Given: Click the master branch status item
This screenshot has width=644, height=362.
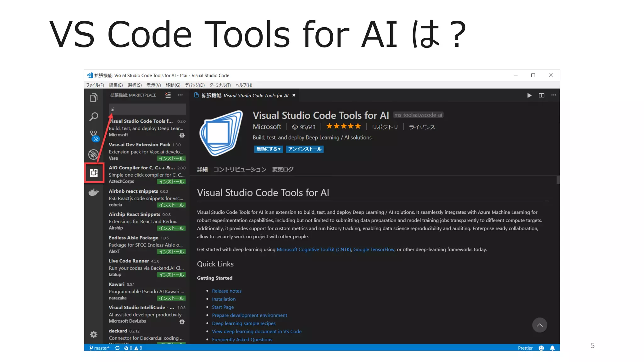Looking at the screenshot, I should pos(99,348).
